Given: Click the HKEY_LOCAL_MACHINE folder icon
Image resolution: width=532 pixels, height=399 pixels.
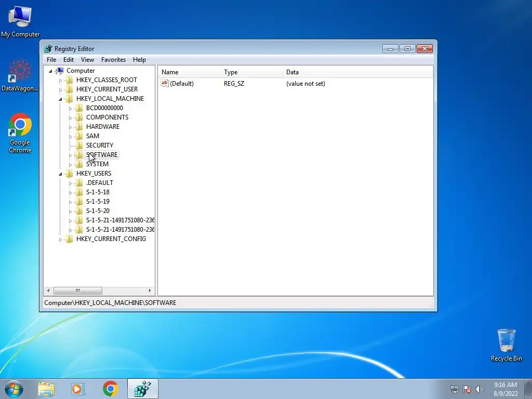Looking at the screenshot, I should coord(69,99).
